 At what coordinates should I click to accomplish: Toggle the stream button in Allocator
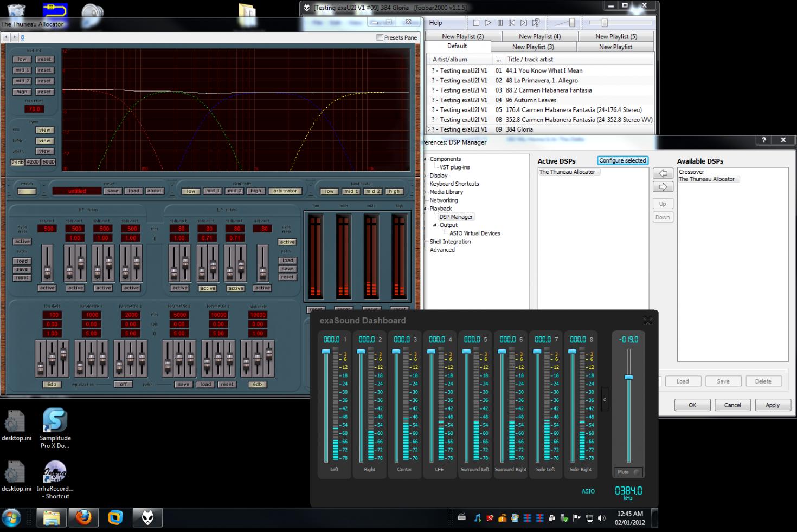click(x=27, y=191)
